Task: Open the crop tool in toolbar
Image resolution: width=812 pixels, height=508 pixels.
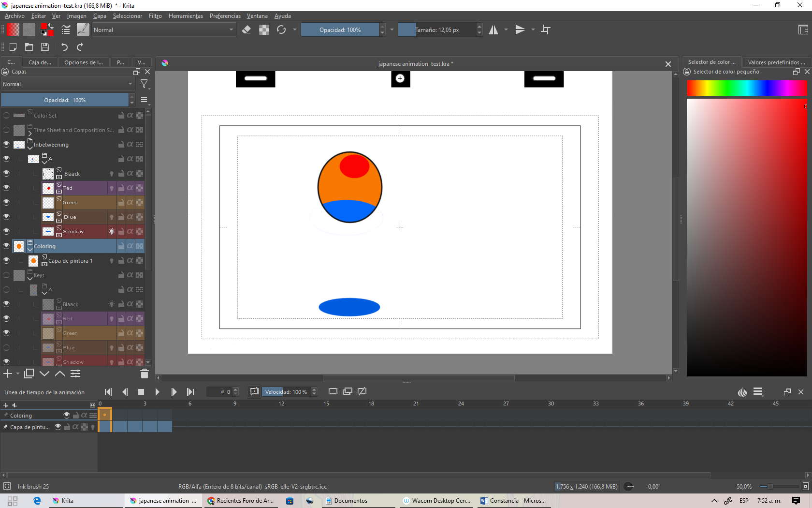Action: [546, 30]
